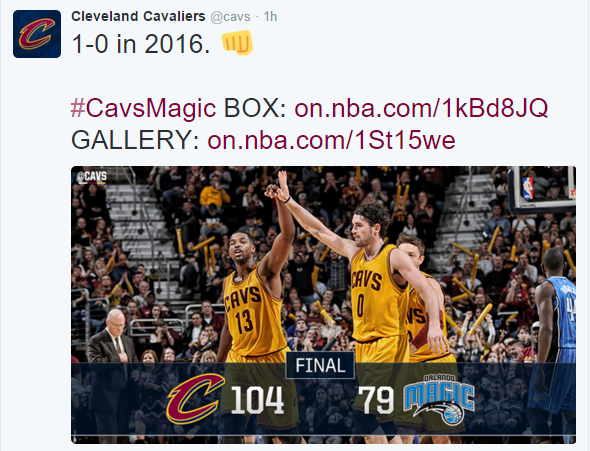Click the fist bump emoji
The height and width of the screenshot is (451, 590).
click(x=237, y=43)
